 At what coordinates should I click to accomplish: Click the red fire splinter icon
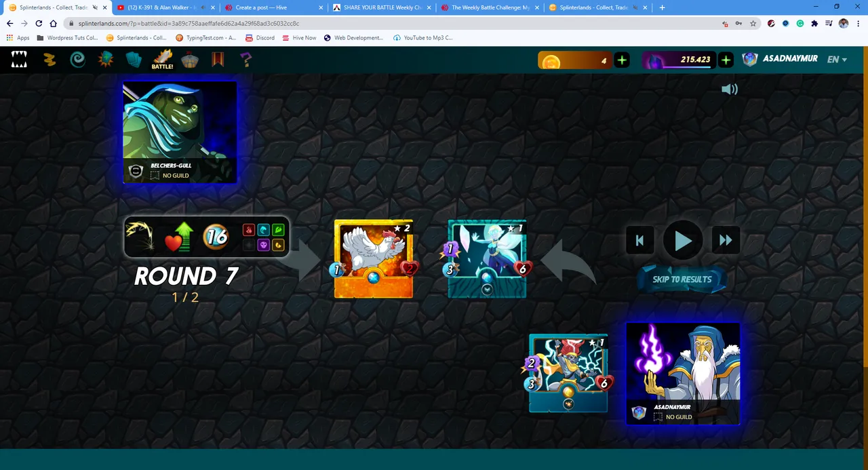249,230
